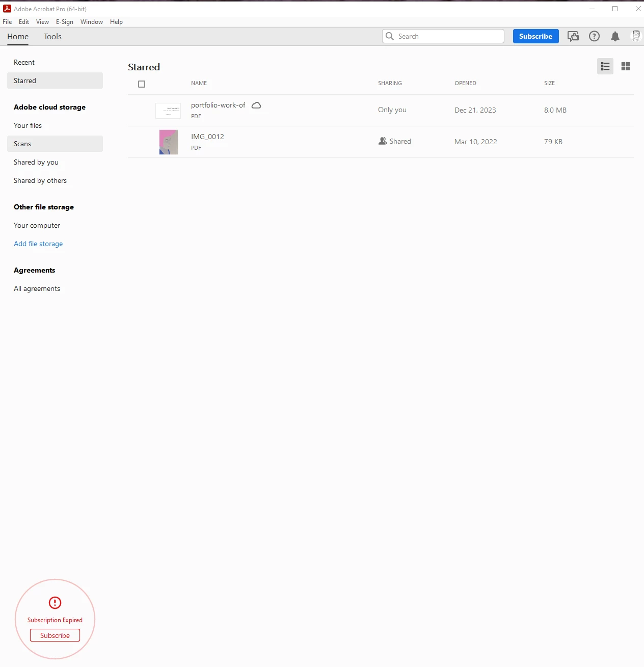Click the 'Dec 21, 2023' opened date

(x=475, y=110)
